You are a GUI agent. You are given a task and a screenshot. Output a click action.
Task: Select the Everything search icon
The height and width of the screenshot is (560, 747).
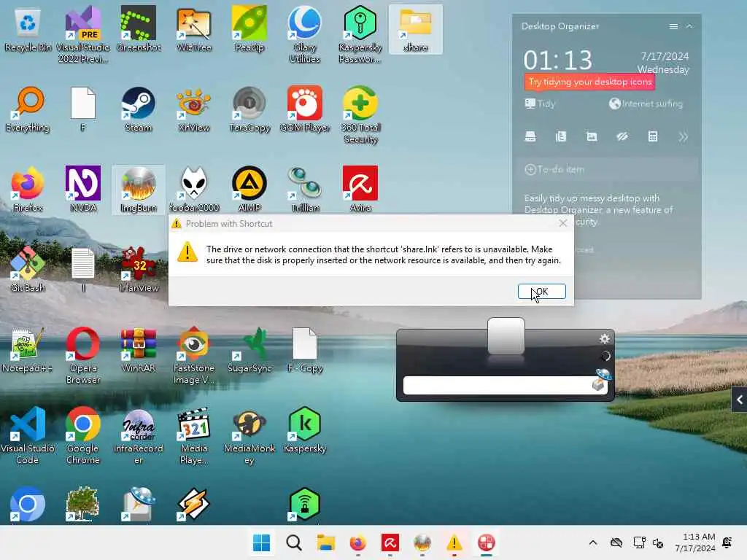28,109
